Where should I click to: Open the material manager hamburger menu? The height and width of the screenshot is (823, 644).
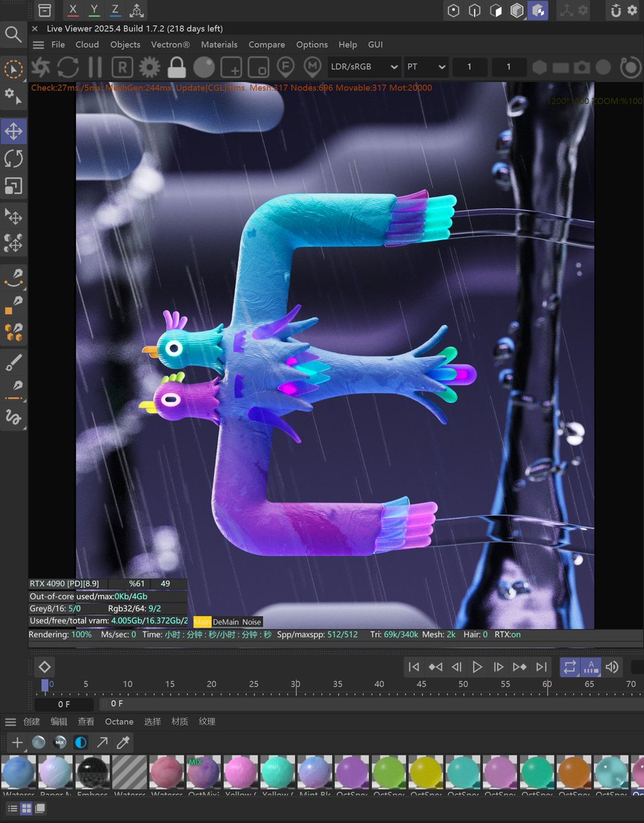[x=10, y=721]
